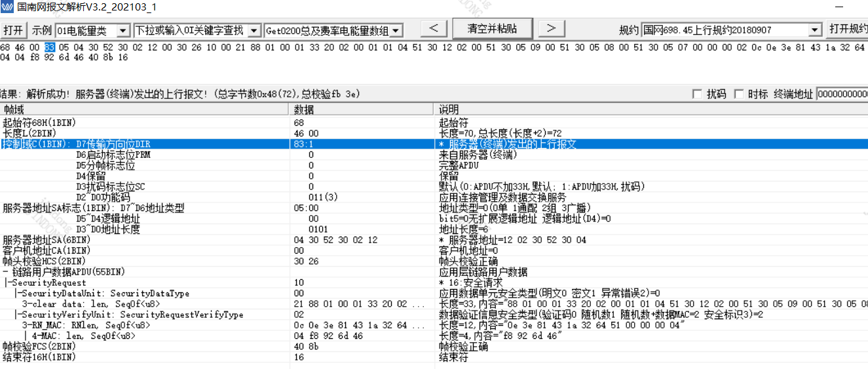Select the D3~D0地址长度 row
The height and width of the screenshot is (369, 868).
434,229
